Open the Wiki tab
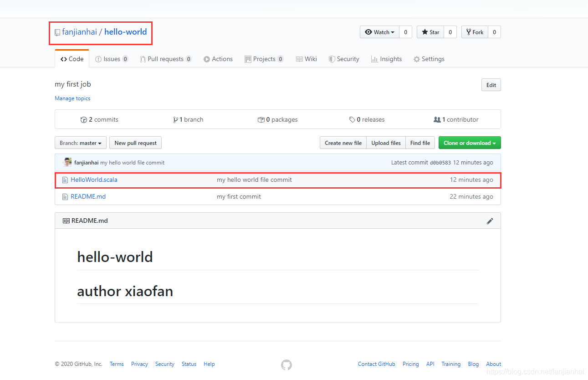Viewport: 588px width, 380px height. 307,59
